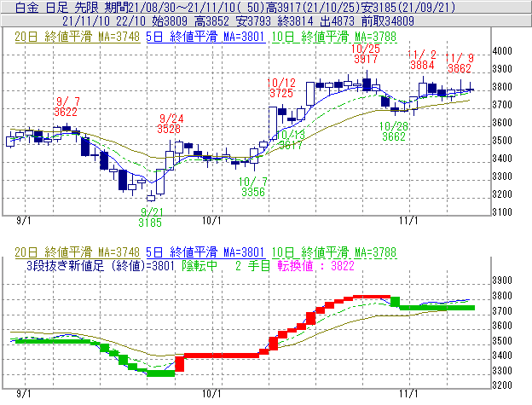Click the 11/2 3884 peak label
This screenshot has width=532, height=405.
pyautogui.click(x=422, y=60)
